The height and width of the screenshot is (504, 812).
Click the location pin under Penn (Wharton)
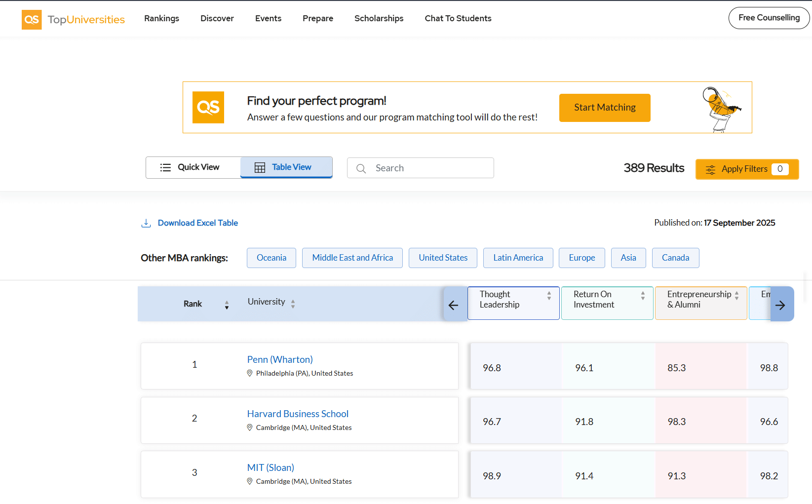click(x=250, y=373)
